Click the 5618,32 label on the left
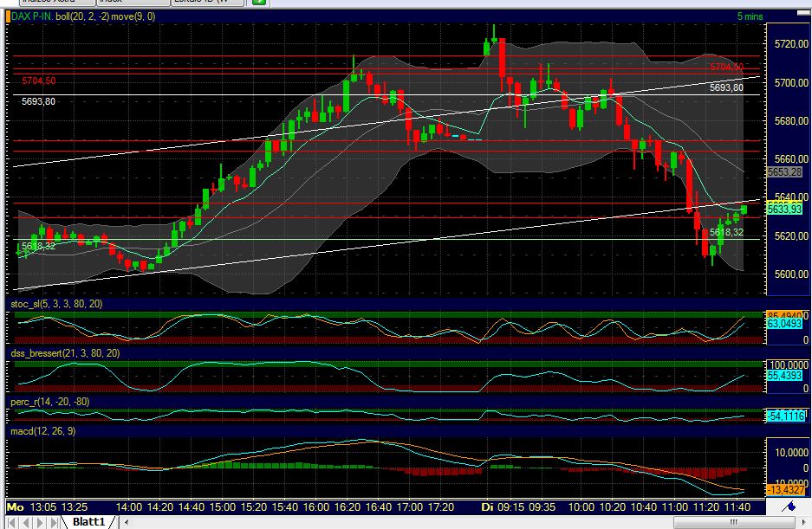 38,246
